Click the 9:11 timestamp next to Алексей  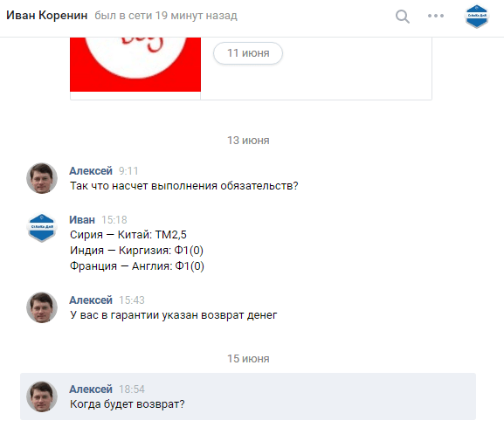pyautogui.click(x=128, y=171)
